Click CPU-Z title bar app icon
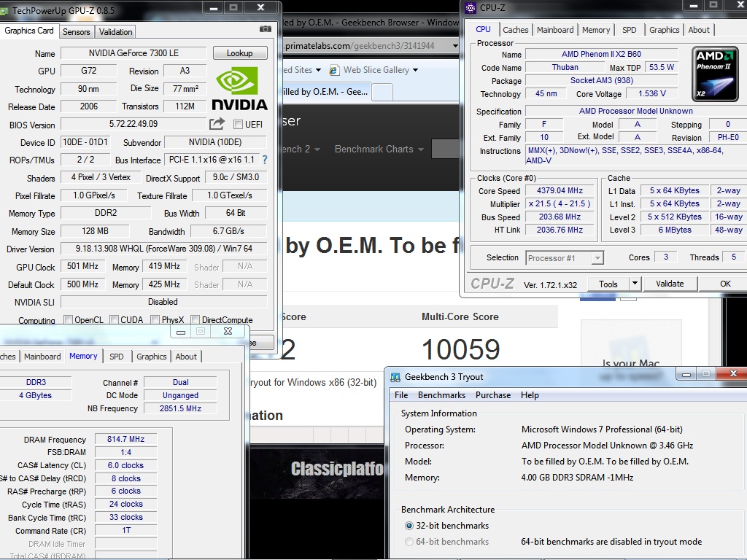The height and width of the screenshot is (560, 747). pos(471,8)
